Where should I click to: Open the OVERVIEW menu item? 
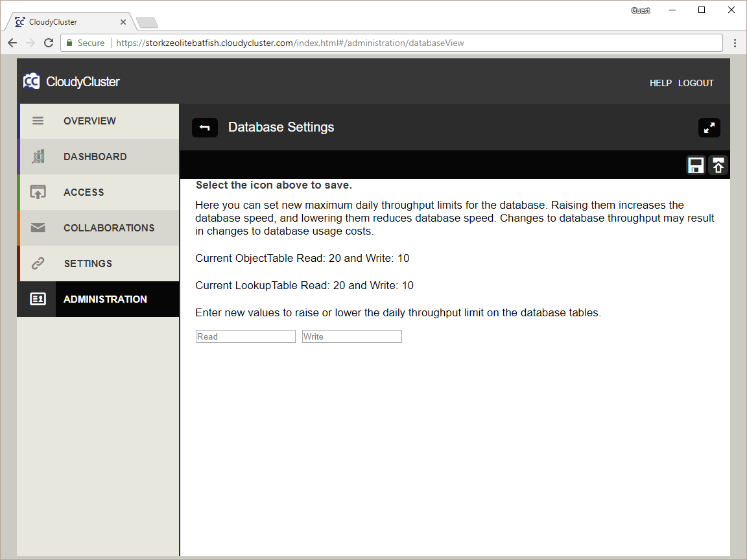point(99,121)
